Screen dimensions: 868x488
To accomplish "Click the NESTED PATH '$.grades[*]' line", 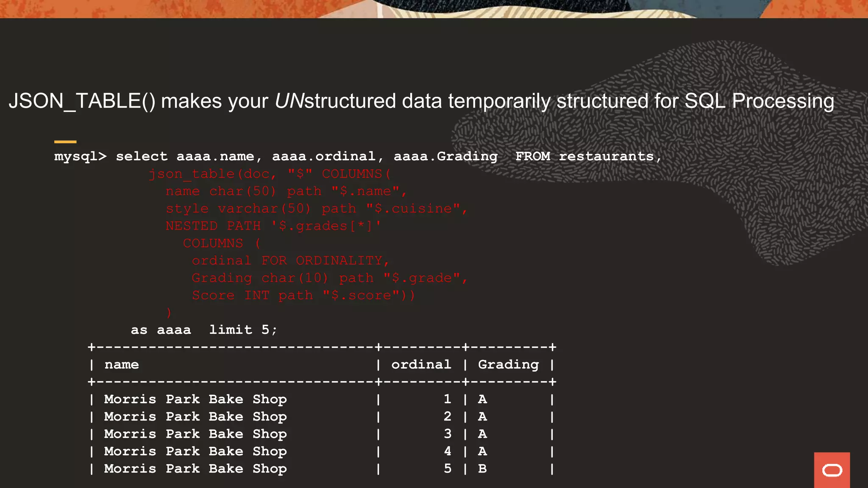I will point(273,226).
